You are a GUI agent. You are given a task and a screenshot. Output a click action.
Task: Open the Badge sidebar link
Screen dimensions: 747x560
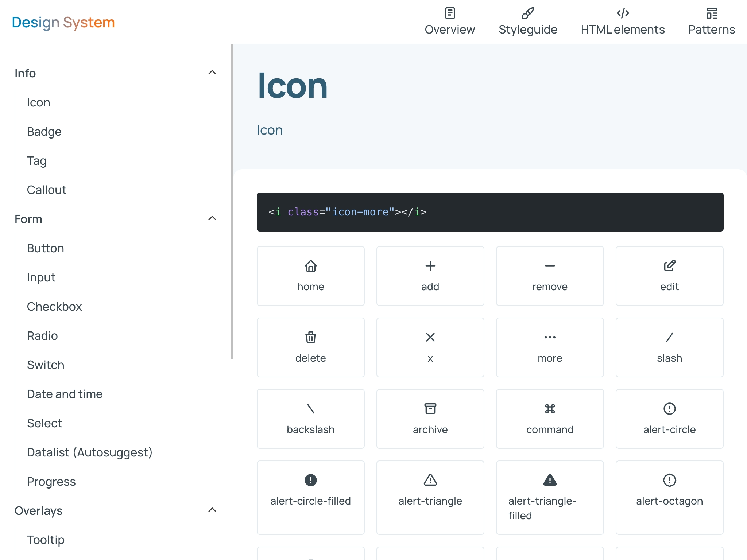point(44,132)
